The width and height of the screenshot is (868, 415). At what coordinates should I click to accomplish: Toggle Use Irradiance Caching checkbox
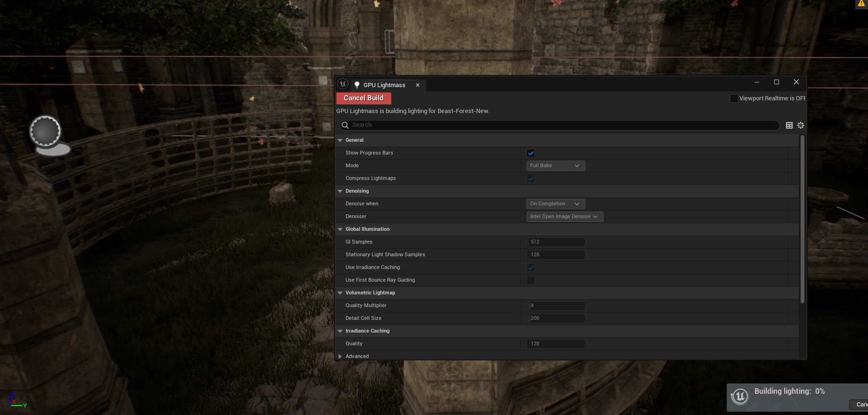[x=531, y=268]
